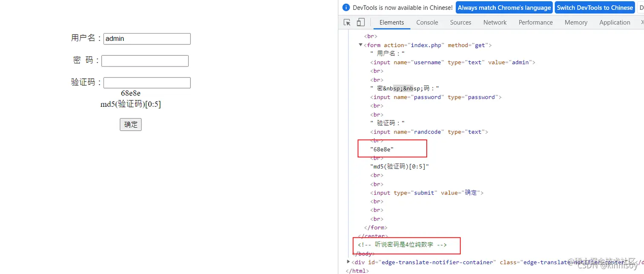Select the " 用户名：" text node
The height and width of the screenshot is (274, 644).
(388, 54)
